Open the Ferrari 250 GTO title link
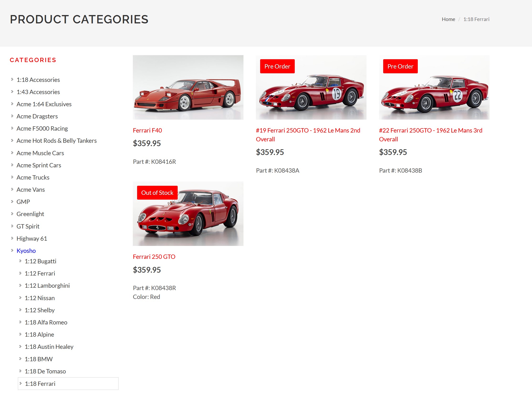532x393 pixels. (x=154, y=257)
